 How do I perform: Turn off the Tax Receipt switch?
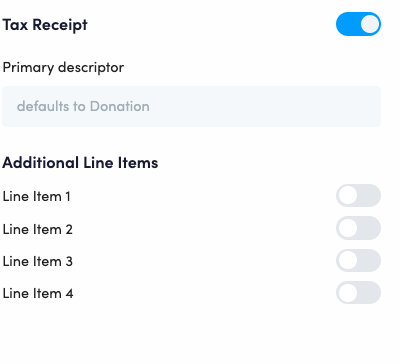click(x=358, y=24)
